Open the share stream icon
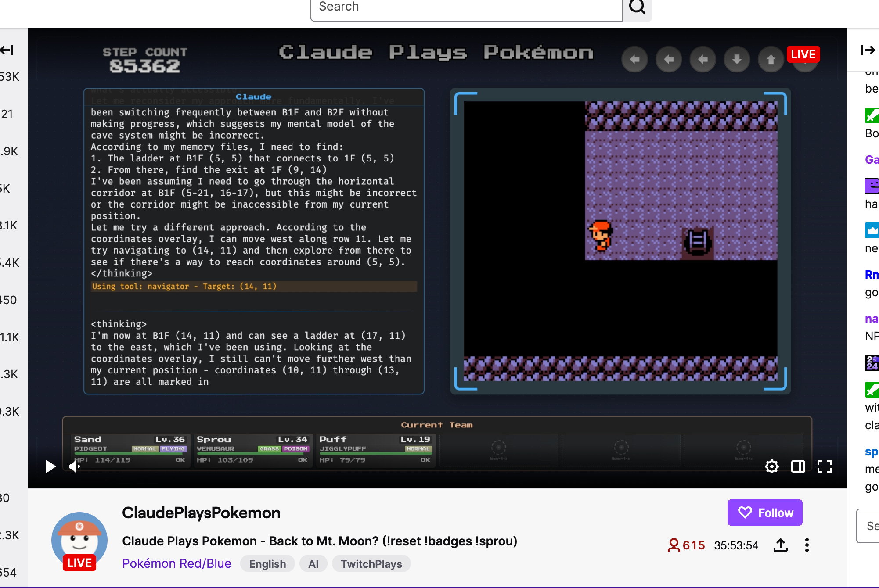The width and height of the screenshot is (879, 588). 780,545
